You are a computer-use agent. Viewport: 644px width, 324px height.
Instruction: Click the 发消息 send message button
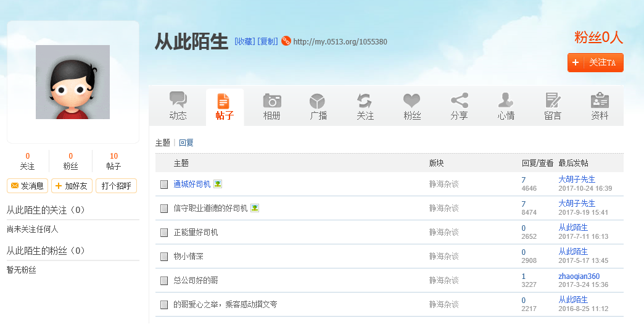(27, 186)
